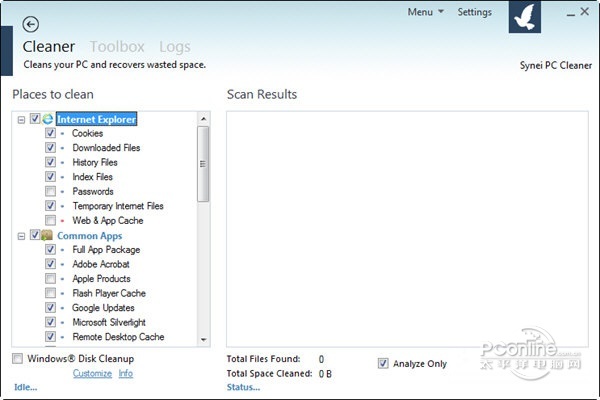
Task: Enable the Flash Player Cache checkbox
Action: pos(50,293)
